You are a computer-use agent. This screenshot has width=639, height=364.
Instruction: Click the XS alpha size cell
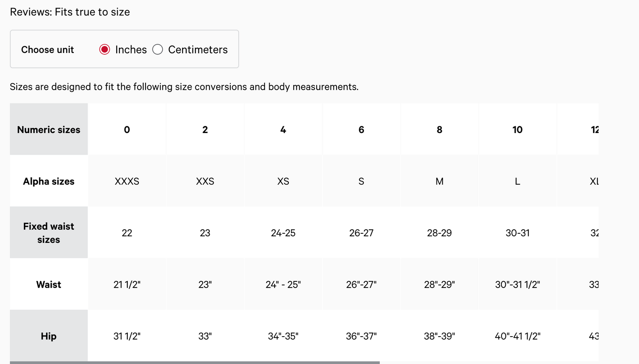tap(283, 181)
